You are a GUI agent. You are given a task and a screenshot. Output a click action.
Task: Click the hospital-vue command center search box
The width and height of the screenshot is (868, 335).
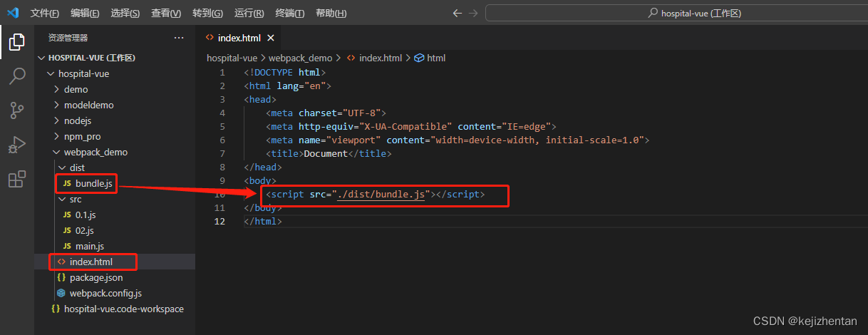pyautogui.click(x=675, y=13)
